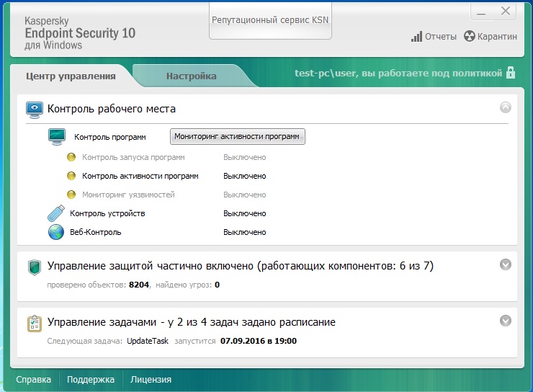Click the Reports bar chart icon
Viewport: 533px width, 392px height.
pos(416,37)
